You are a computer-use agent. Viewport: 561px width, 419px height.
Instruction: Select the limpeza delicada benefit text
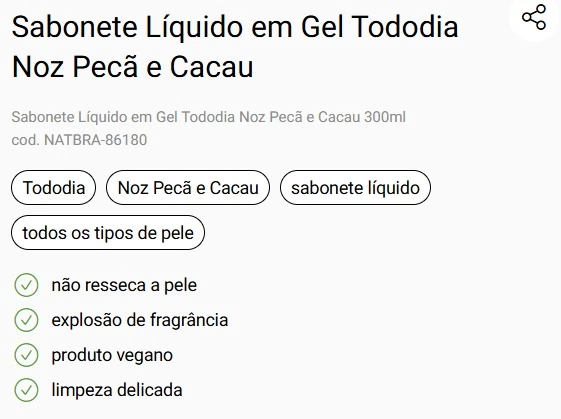point(117,390)
